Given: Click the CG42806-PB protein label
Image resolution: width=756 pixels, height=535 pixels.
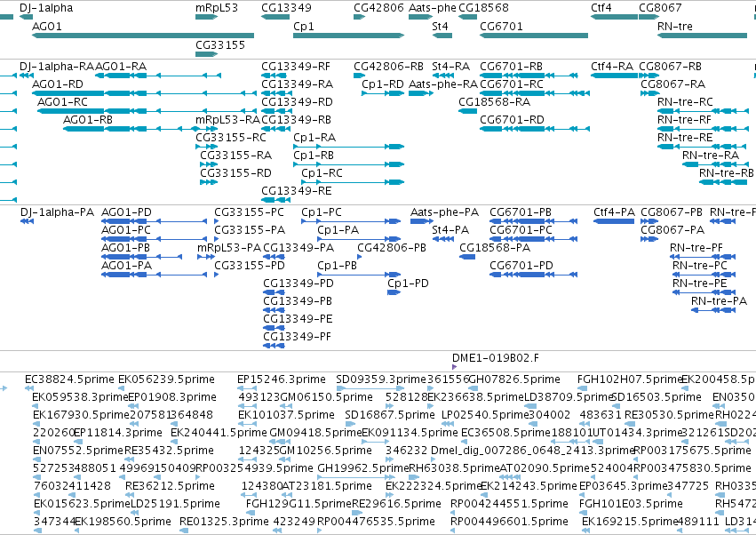Looking at the screenshot, I should tap(392, 248).
